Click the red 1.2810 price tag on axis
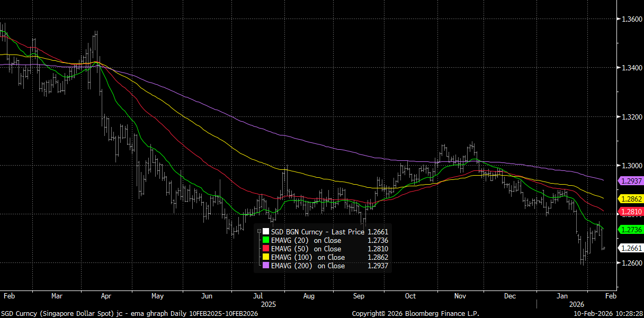Image resolution: width=644 pixels, height=318 pixels. [631, 212]
